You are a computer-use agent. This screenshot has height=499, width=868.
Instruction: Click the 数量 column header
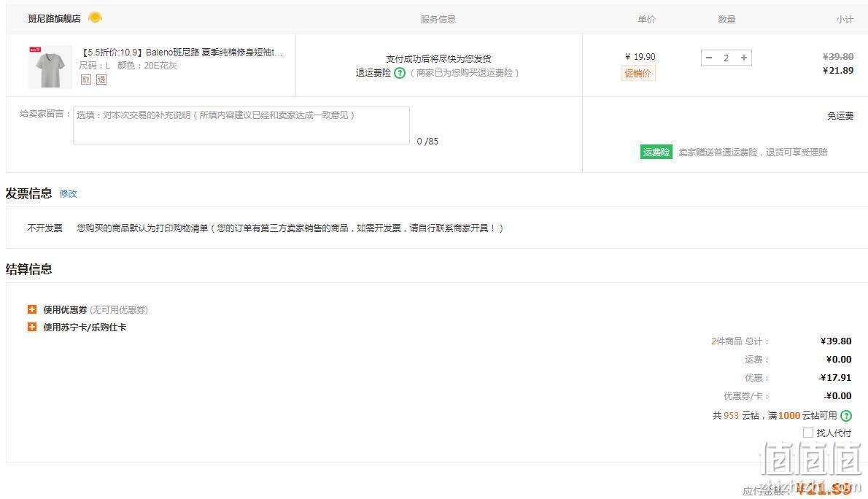(726, 20)
